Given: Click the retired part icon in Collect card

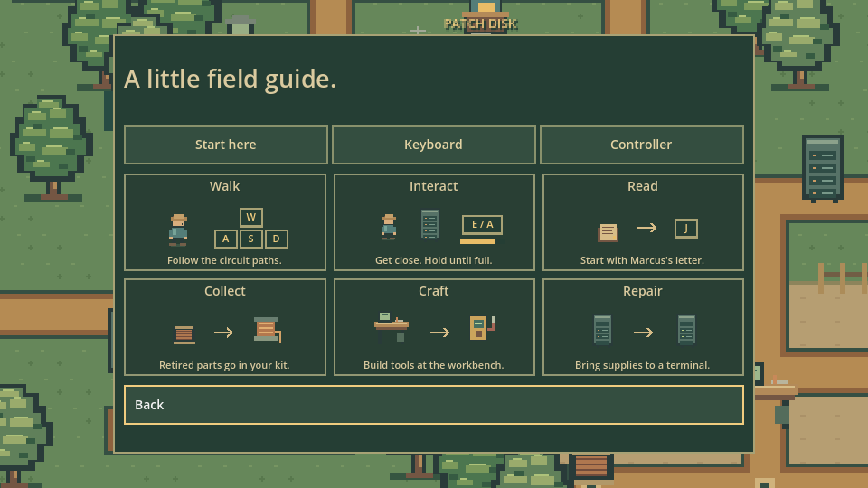Looking at the screenshot, I should point(184,334).
